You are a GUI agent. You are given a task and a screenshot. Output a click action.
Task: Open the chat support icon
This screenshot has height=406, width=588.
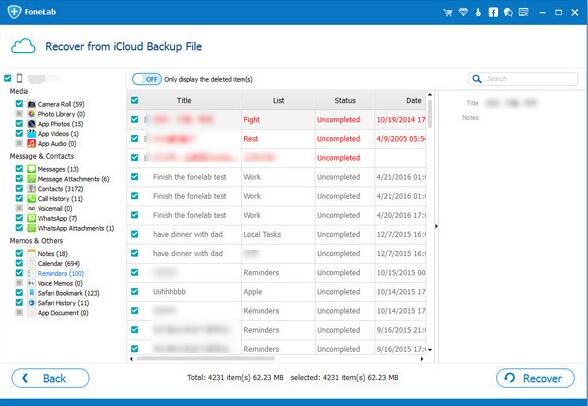pyautogui.click(x=508, y=12)
